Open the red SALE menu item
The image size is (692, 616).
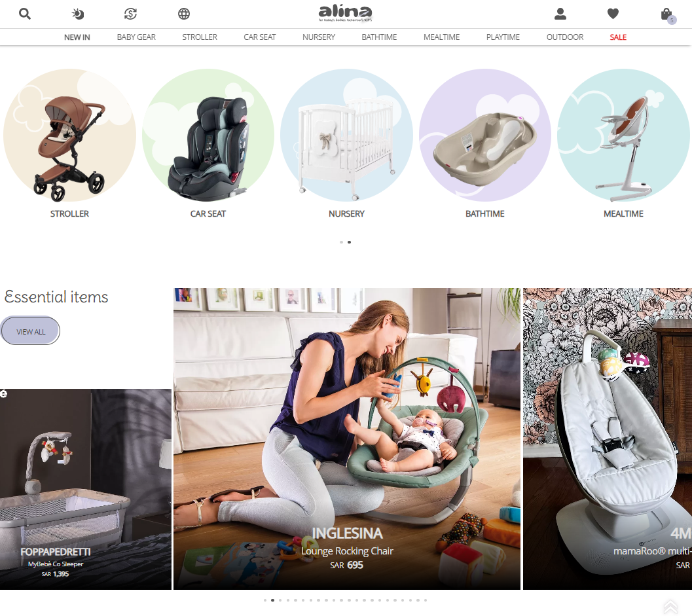tap(618, 37)
